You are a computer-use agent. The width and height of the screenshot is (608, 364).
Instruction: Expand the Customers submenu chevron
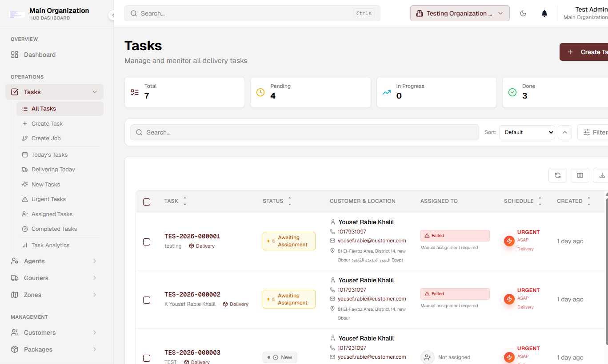[x=95, y=332]
